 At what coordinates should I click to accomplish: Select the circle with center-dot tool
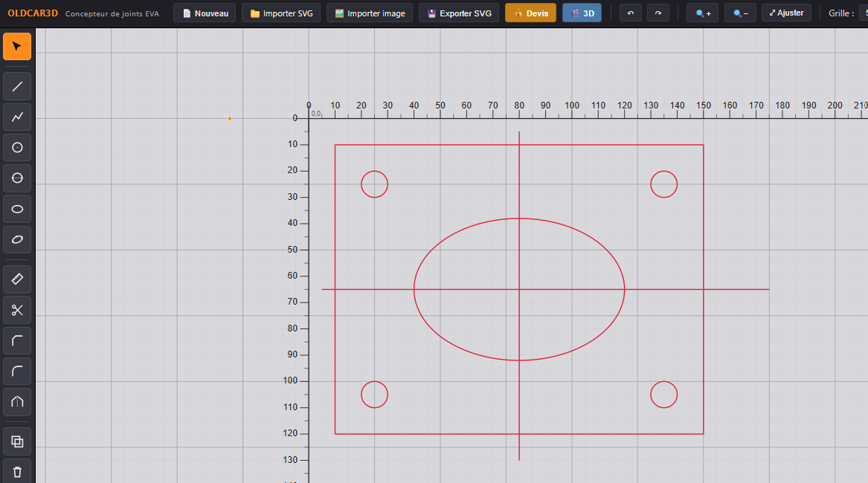click(17, 148)
